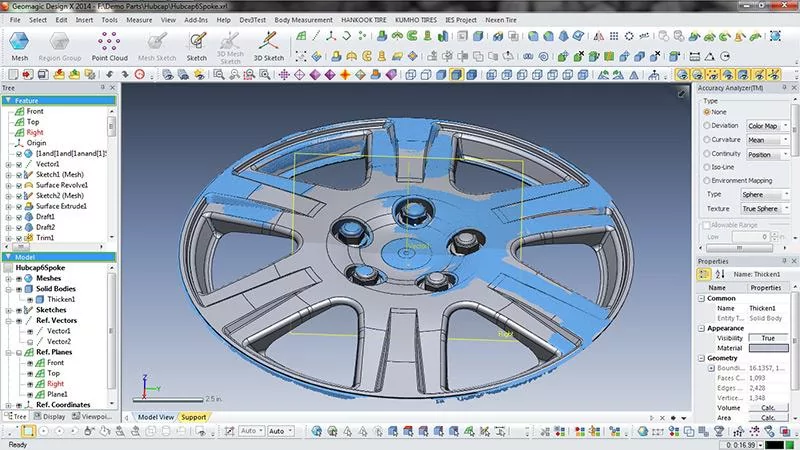This screenshot has width=800, height=450.
Task: Click Surface Extrude1 feature icon
Action: pyautogui.click(x=29, y=206)
